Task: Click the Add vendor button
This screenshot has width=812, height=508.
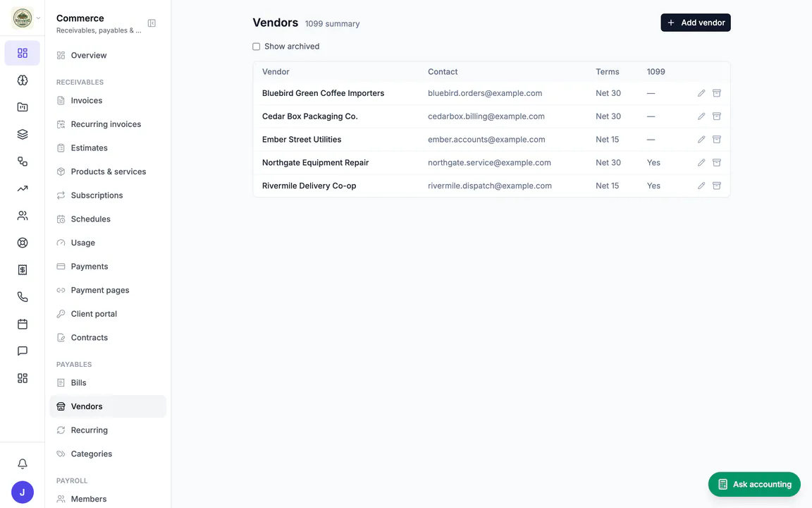Action: tap(696, 23)
